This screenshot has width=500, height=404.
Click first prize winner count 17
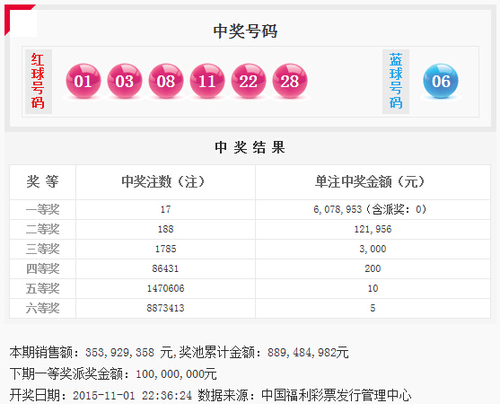coord(166,209)
